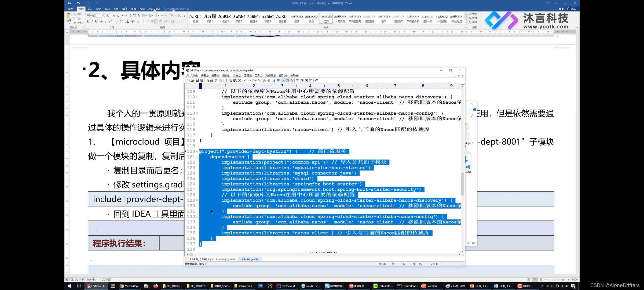This screenshot has height=290, width=644.
Task: Toggle auto indent icon in EditPlus toolbar
Action: [x=283, y=80]
